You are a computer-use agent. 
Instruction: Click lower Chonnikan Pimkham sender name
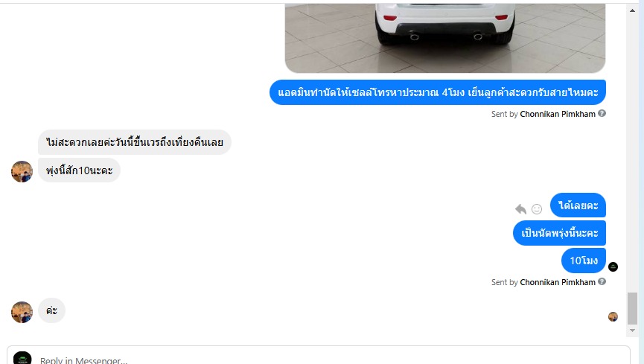coord(558,282)
